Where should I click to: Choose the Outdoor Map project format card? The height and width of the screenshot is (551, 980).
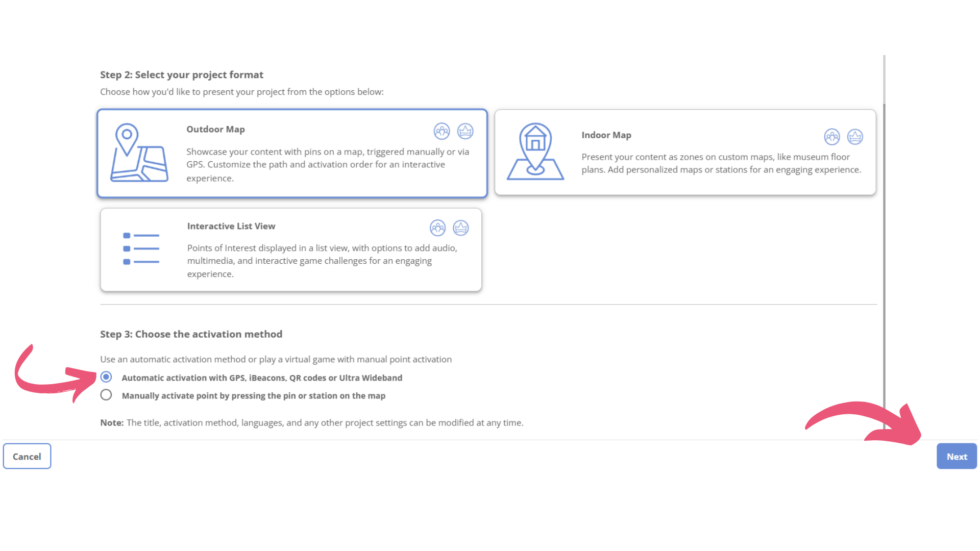tap(292, 153)
